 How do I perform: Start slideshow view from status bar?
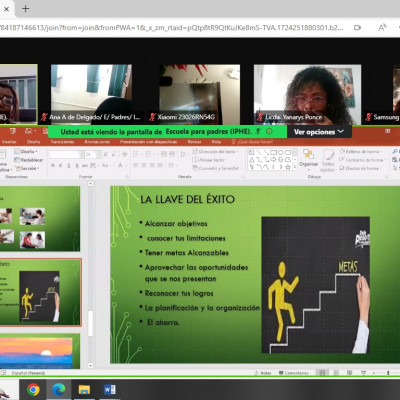[363, 373]
